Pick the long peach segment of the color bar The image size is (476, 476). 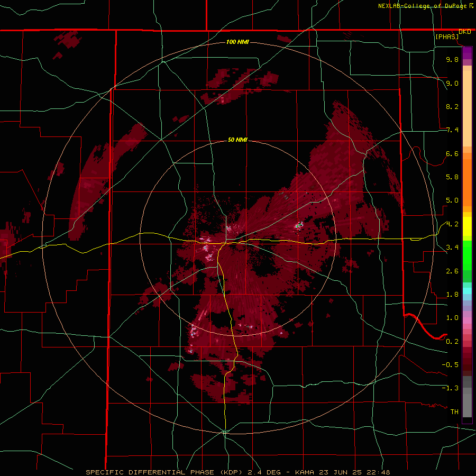point(467,108)
